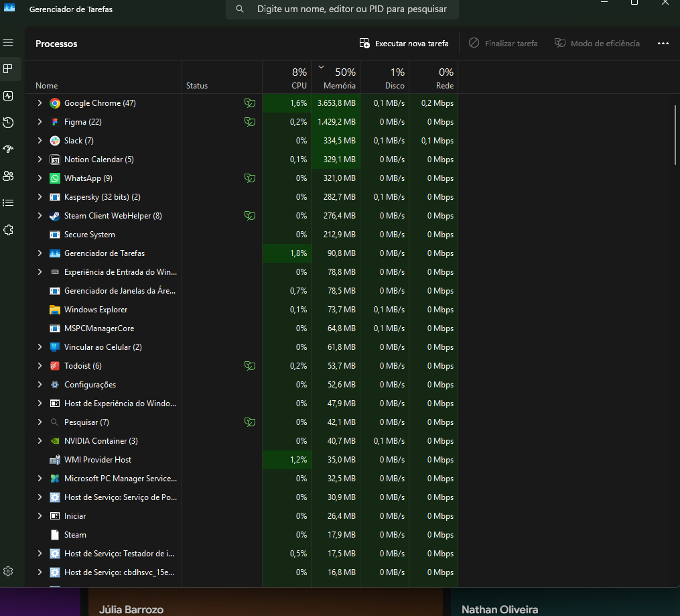Select the WMI Provider Host row

tap(242, 460)
